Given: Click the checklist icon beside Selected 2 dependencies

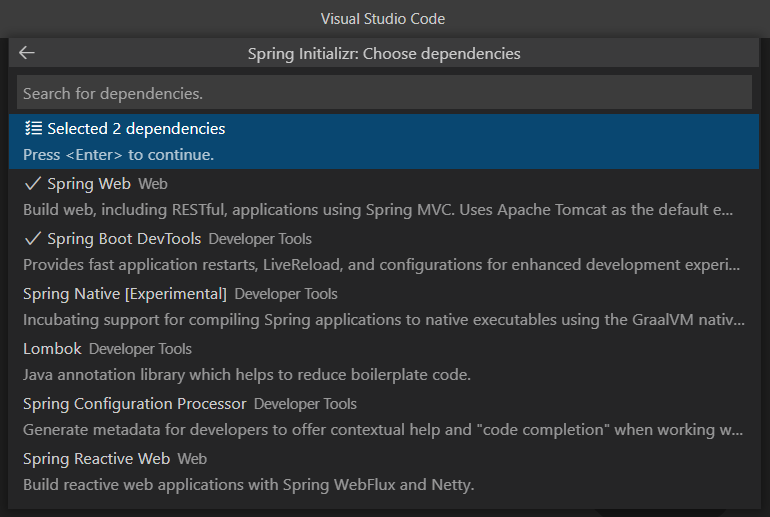Looking at the screenshot, I should tap(33, 128).
